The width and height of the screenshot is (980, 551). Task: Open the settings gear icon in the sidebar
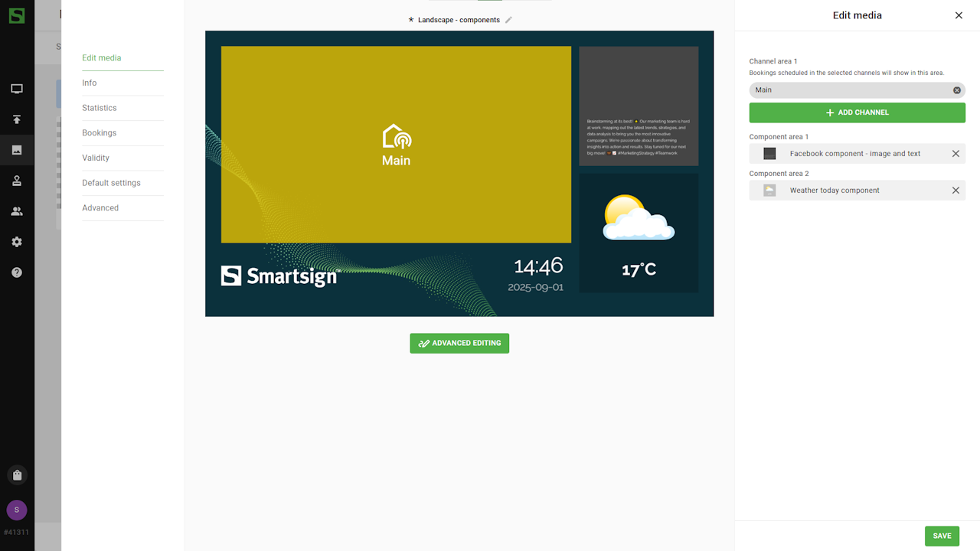point(17,242)
